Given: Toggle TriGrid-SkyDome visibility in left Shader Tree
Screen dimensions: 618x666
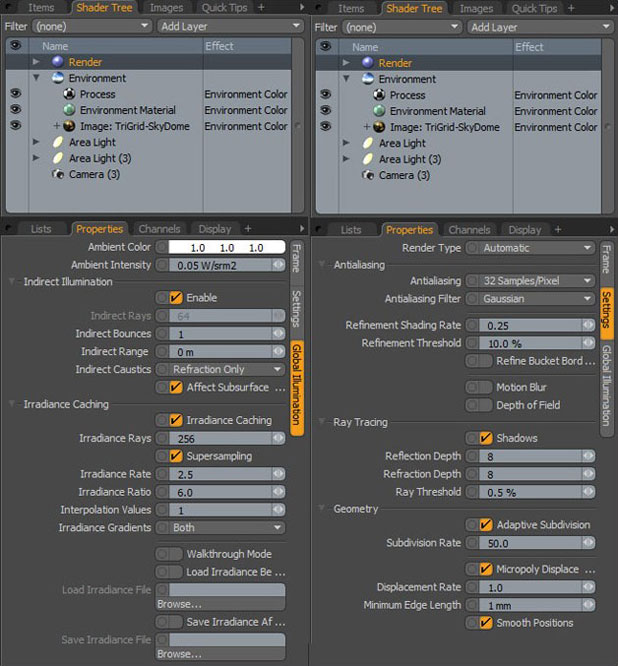Looking at the screenshot, I should 16,126.
